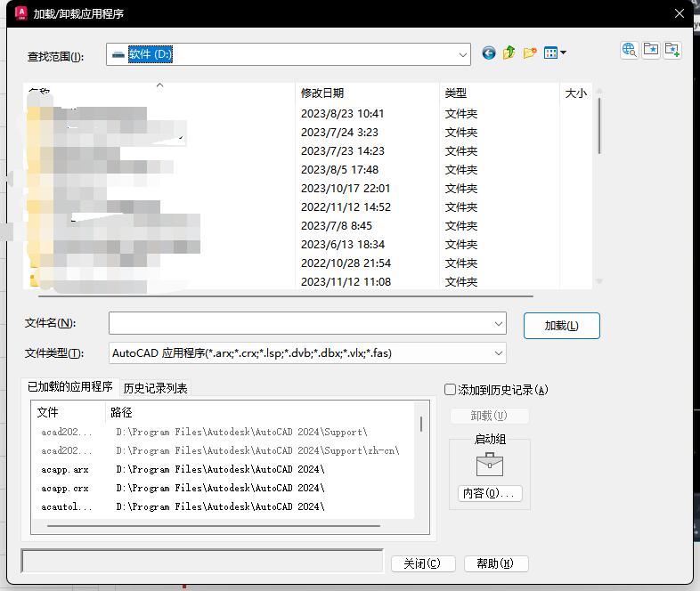The width and height of the screenshot is (700, 591).
Task: Click the startup suite briefcase icon
Action: coord(490,465)
